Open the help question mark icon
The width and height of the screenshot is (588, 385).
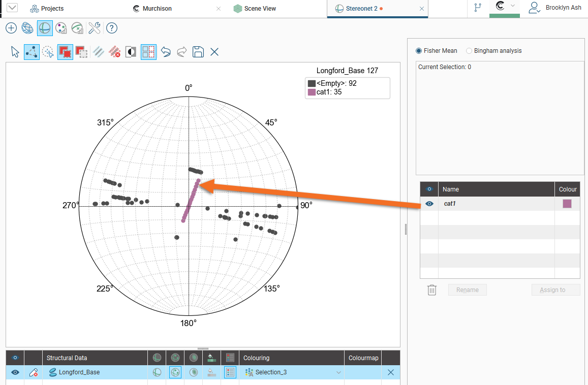[112, 28]
